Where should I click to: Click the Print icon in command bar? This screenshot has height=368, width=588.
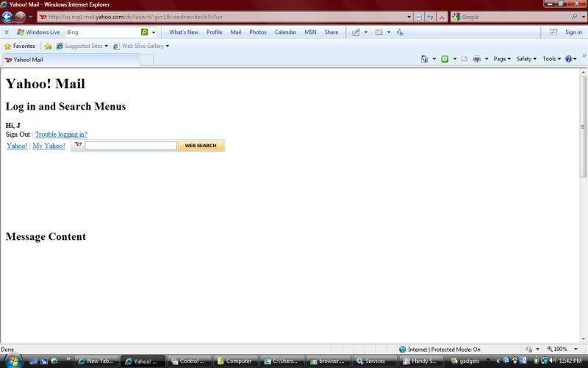pos(476,59)
